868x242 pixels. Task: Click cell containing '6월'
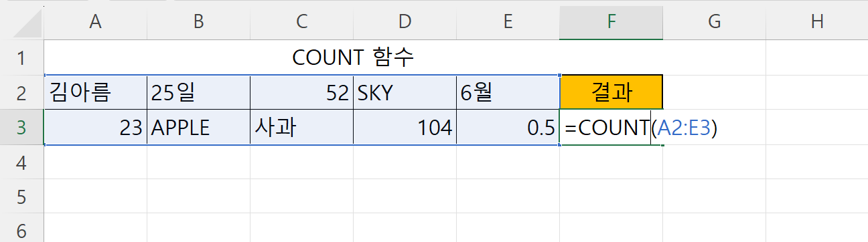pos(508,92)
